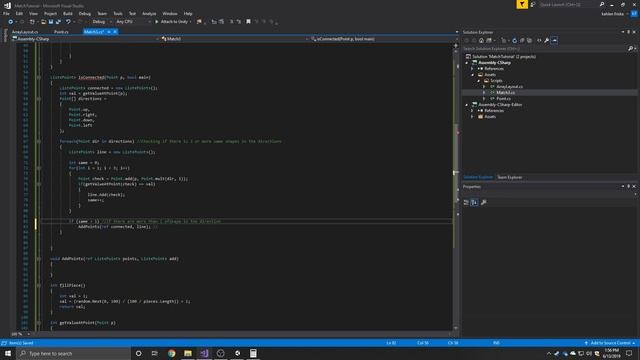The image size is (640, 360).
Task: Click Collapse All icon in Solution Explorer
Action: pyautogui.click(x=522, y=40)
